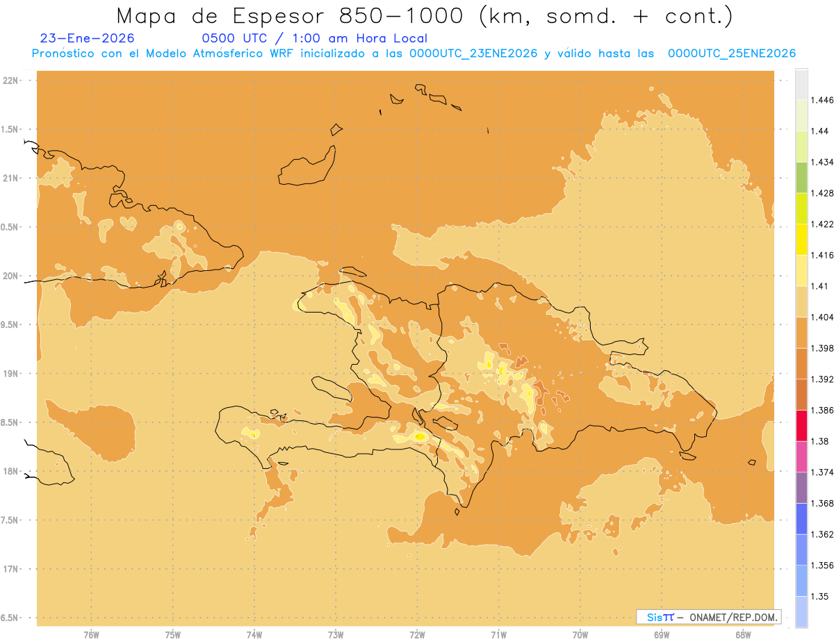This screenshot has width=834, height=644.
Task: Click the legend value '1.386'
Action: pyautogui.click(x=822, y=411)
